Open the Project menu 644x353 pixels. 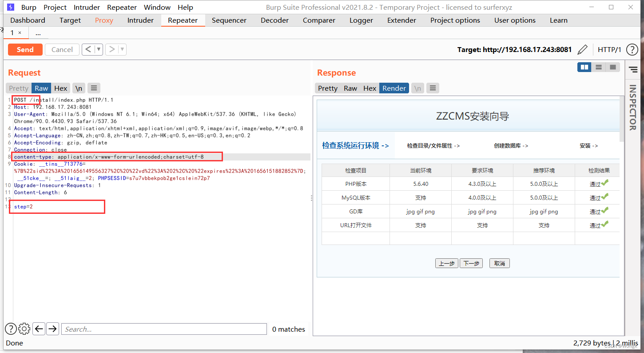coord(55,7)
